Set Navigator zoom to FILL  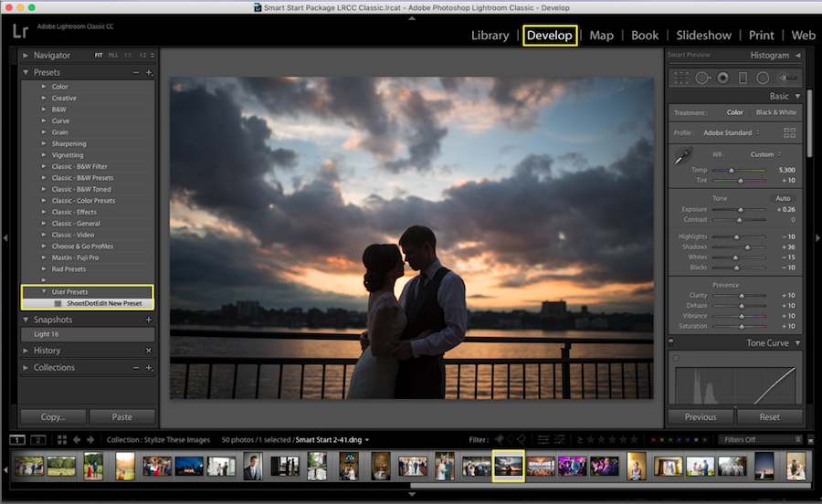(x=113, y=56)
